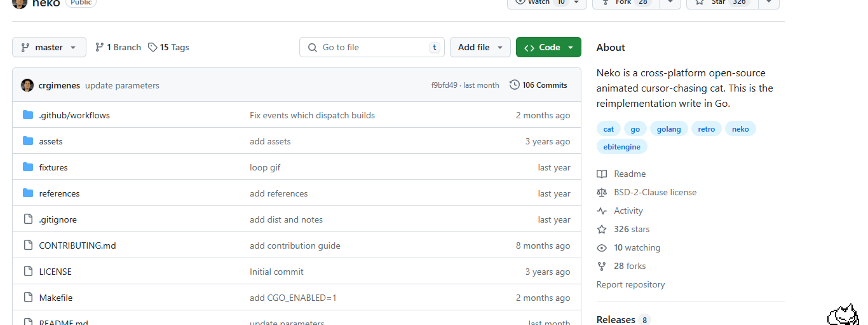The width and height of the screenshot is (868, 325).
Task: Click the Activity pulse icon
Action: pos(602,211)
